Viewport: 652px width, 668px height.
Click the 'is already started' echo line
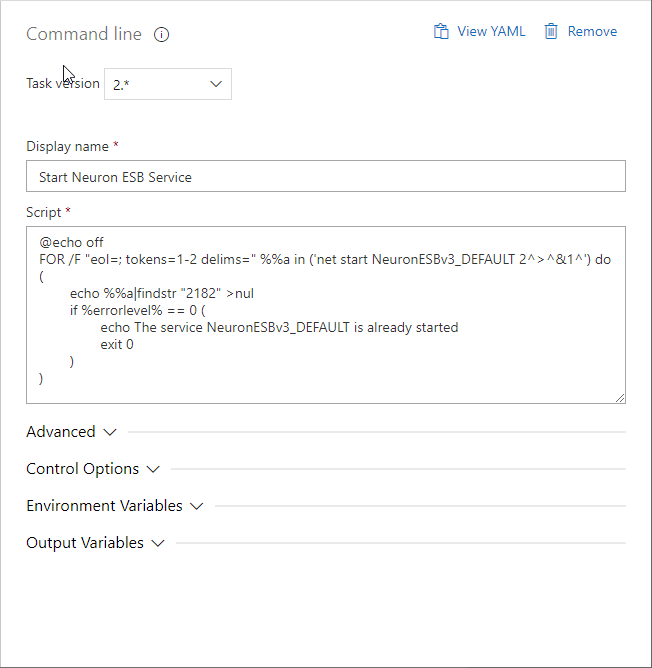click(x=279, y=328)
